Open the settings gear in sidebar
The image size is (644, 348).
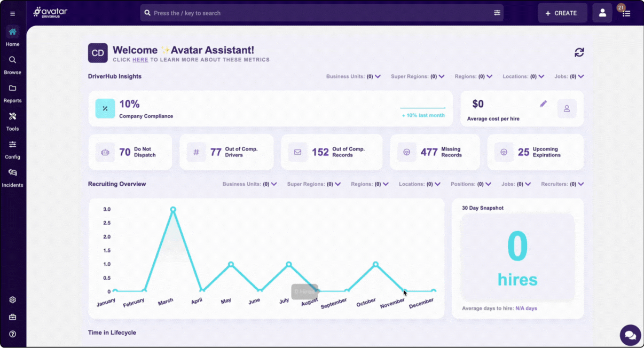click(13, 300)
